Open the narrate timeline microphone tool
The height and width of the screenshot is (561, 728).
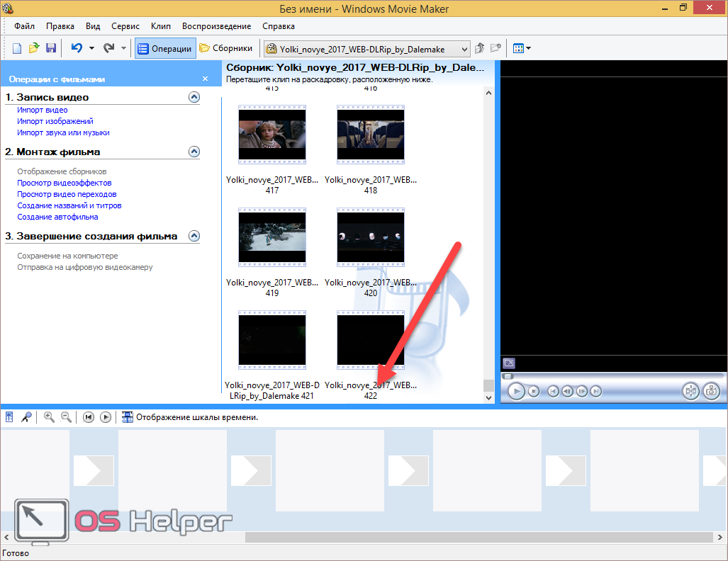[26, 417]
